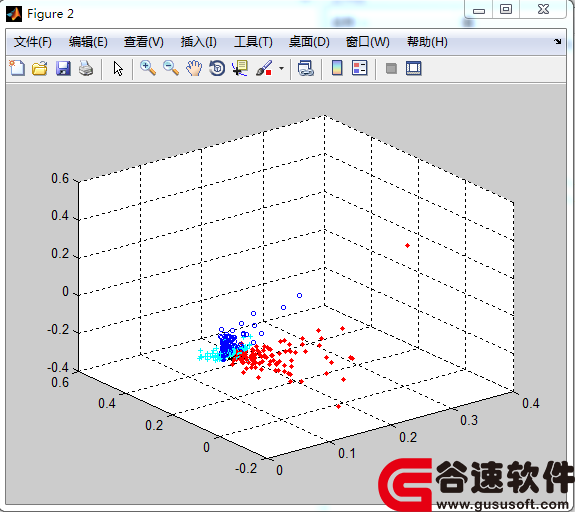Screen dimensions: 575x512
Task: Click the New Figure icon
Action: pyautogui.click(x=17, y=68)
